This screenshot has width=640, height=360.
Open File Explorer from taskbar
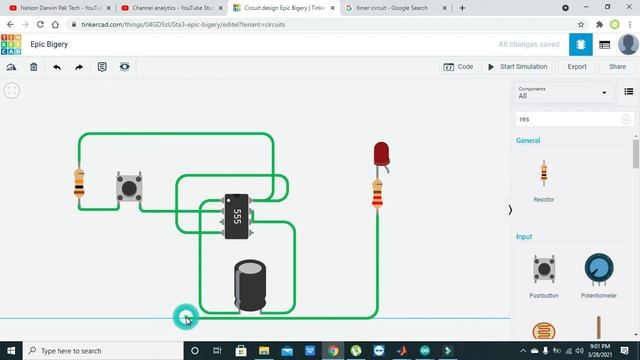click(264, 351)
